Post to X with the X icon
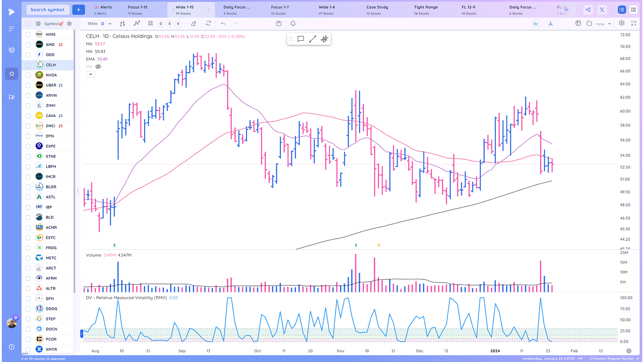Viewport: 644px width, 362px height. tap(602, 10)
